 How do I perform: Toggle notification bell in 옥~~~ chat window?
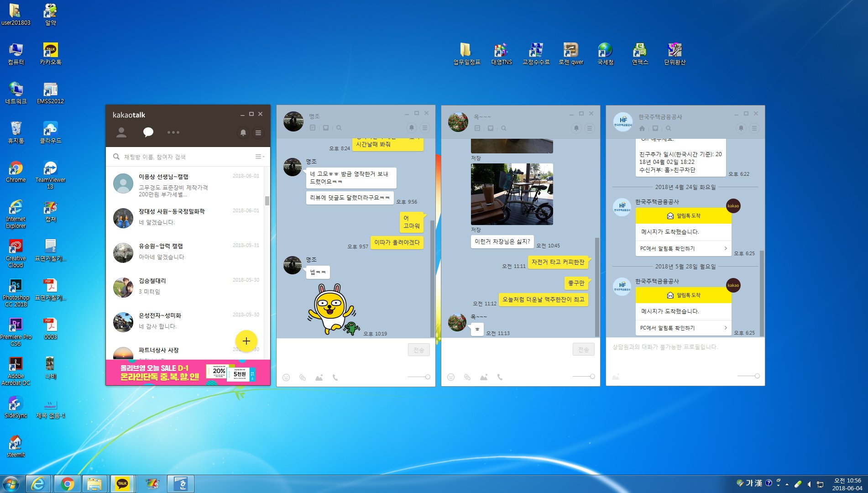coord(576,128)
